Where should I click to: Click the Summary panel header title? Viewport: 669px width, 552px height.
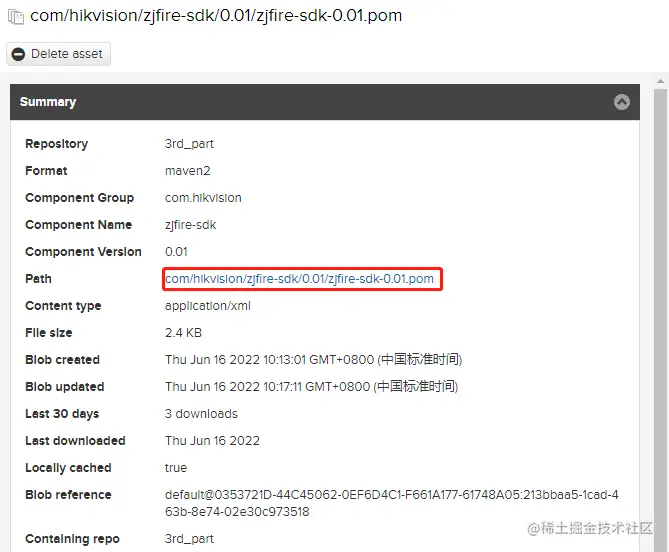pyautogui.click(x=48, y=102)
